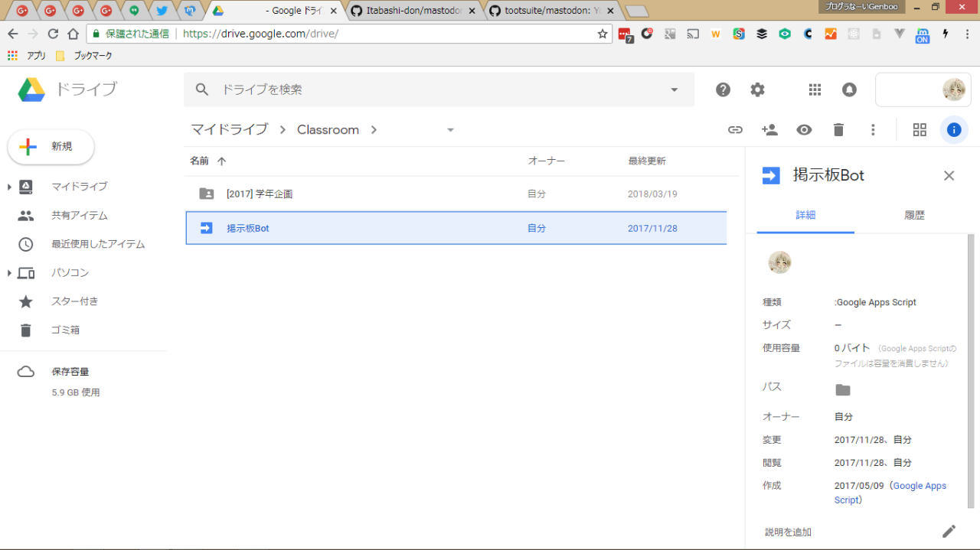This screenshot has height=550, width=980.
Task: Click the eye preview icon
Action: tap(804, 130)
